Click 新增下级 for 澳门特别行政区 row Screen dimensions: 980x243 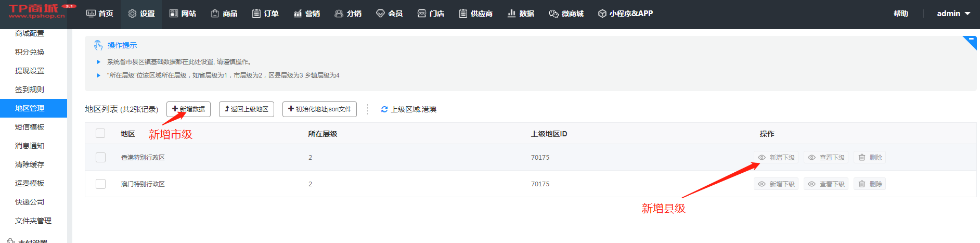click(x=777, y=184)
